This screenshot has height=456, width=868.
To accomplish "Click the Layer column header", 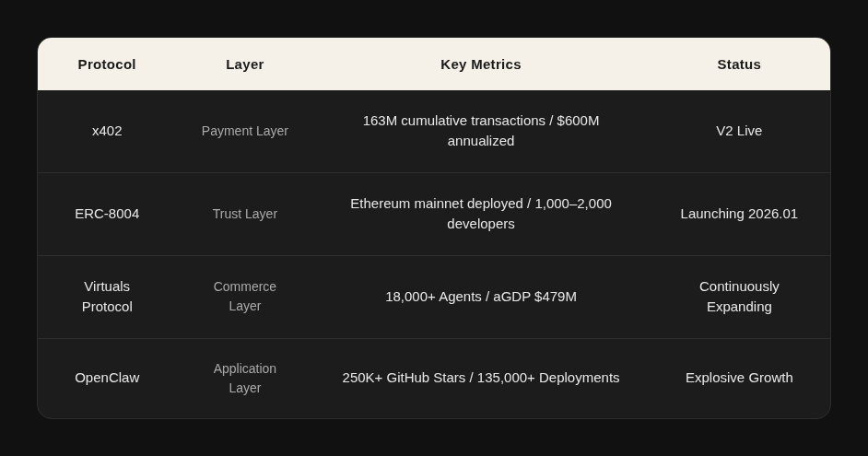I will click(x=245, y=64).
